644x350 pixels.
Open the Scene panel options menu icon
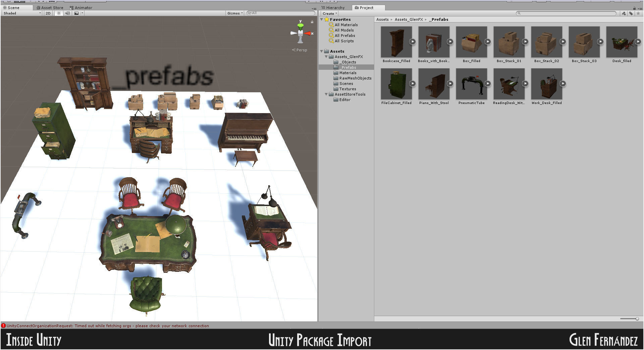point(314,8)
